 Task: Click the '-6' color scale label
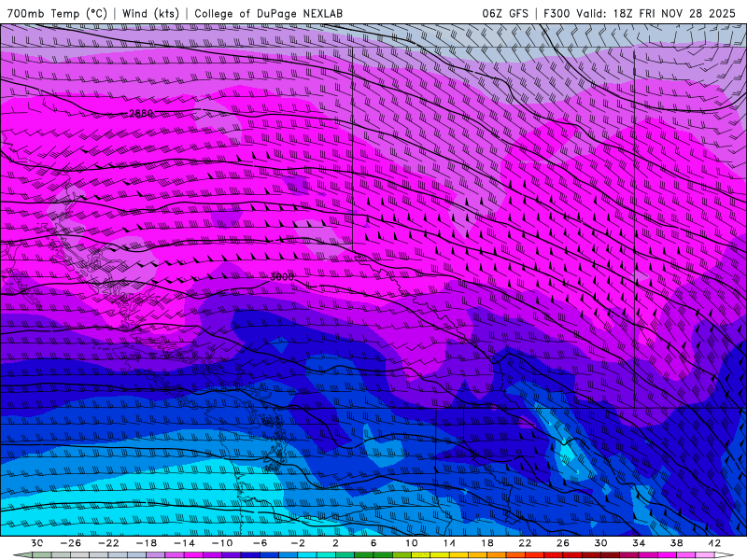click(260, 543)
